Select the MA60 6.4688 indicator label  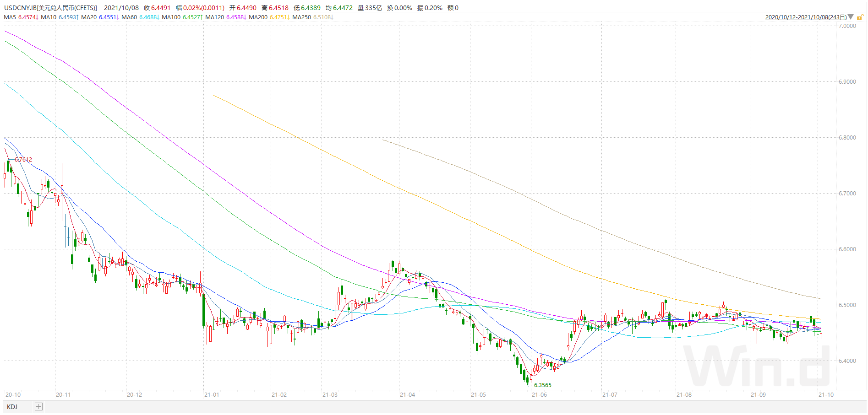click(x=140, y=17)
